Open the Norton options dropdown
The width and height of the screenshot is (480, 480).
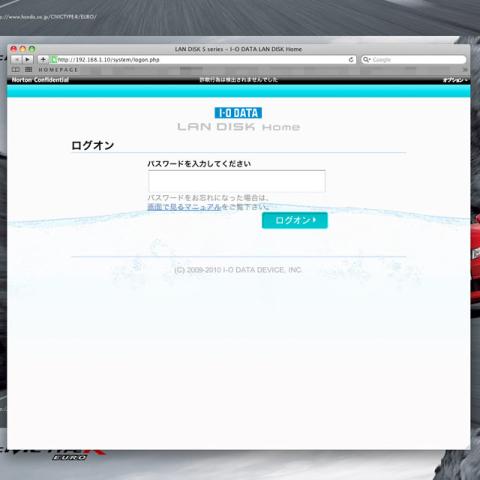455,80
